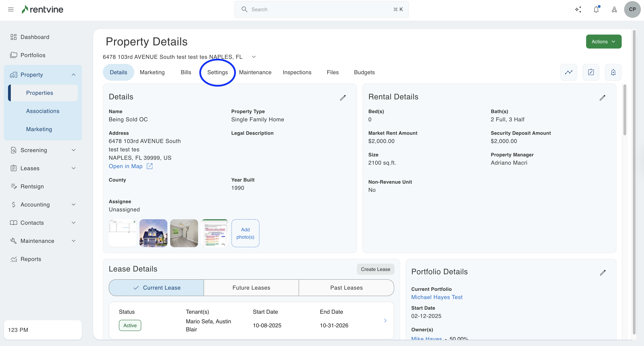
Task: Click the house exterior photo thumbnail
Action: [x=153, y=233]
